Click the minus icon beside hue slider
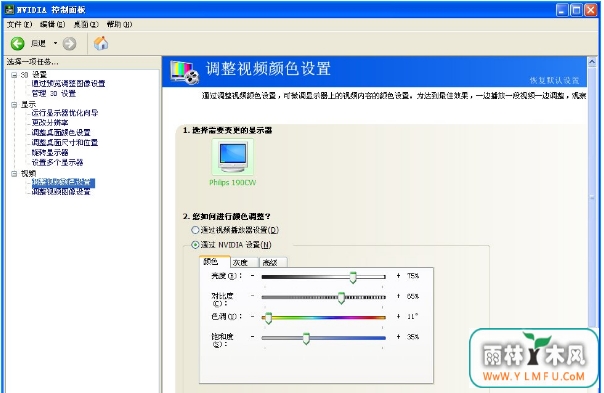The height and width of the screenshot is (393, 604). pyautogui.click(x=252, y=316)
